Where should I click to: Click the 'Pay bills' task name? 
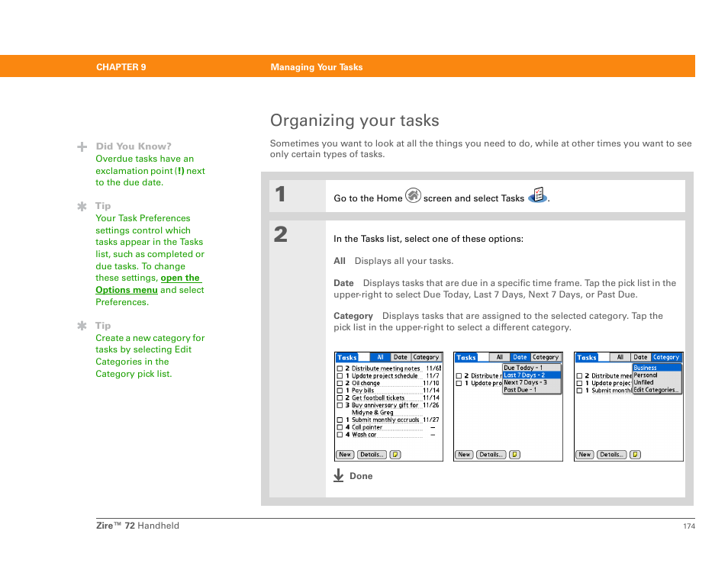[362, 391]
